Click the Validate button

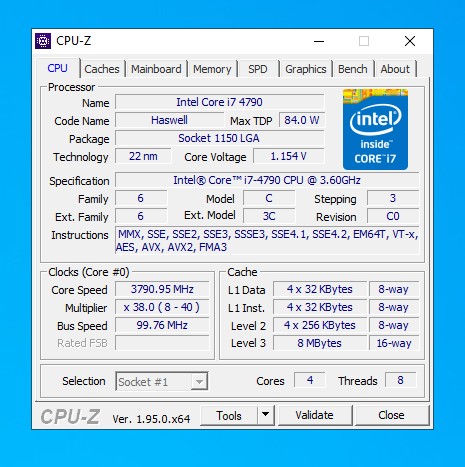[x=314, y=415]
